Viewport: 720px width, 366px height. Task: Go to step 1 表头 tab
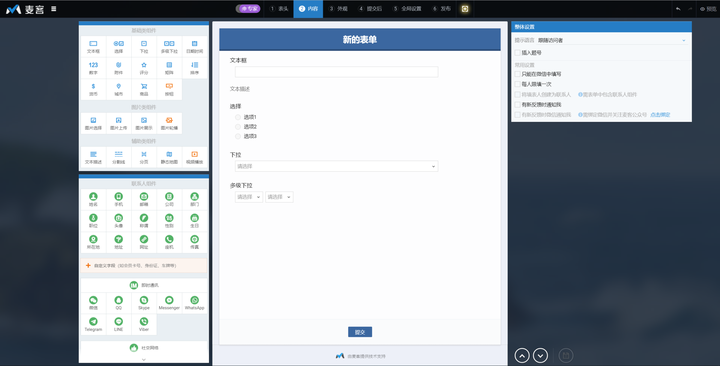coord(279,9)
